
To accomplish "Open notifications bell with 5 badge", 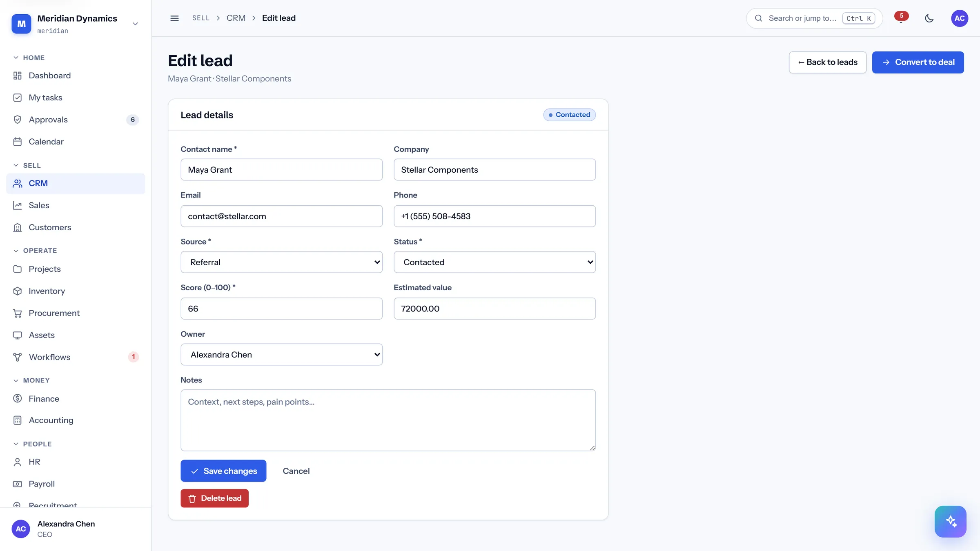I will pyautogui.click(x=901, y=18).
